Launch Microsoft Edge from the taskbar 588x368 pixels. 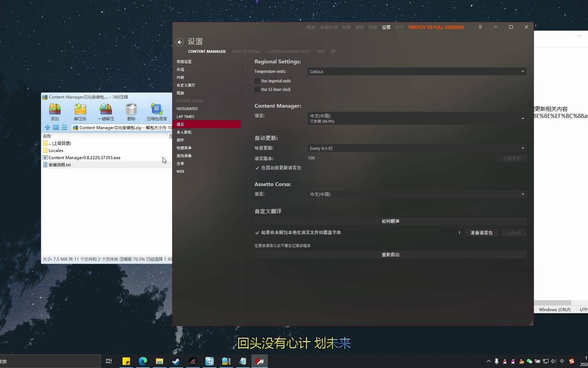143,361
